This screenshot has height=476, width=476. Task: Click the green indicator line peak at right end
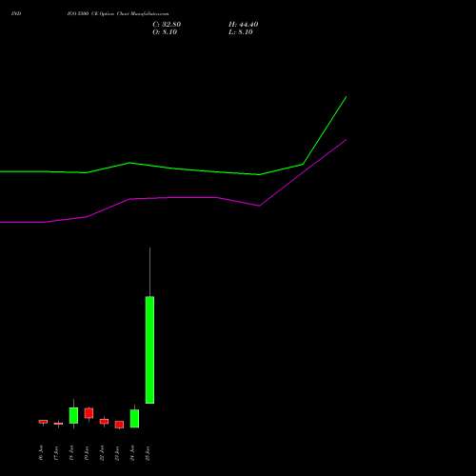coord(346,96)
